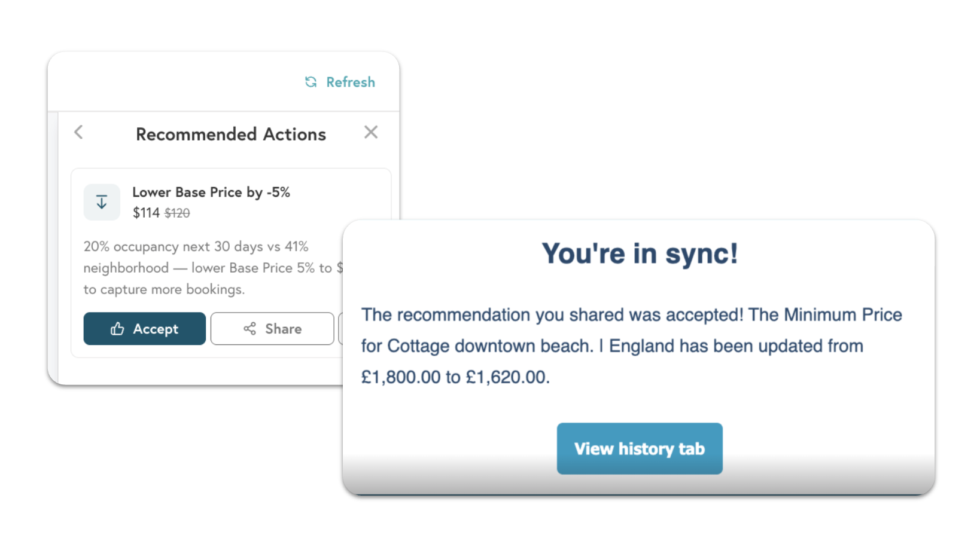Click the Lower Base Price by -5% title
The image size is (980, 544).
tap(211, 192)
